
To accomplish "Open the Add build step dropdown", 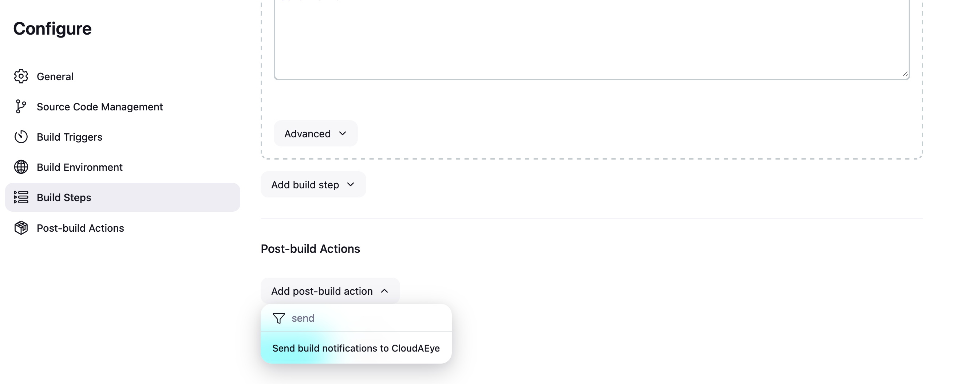I will coord(313,185).
